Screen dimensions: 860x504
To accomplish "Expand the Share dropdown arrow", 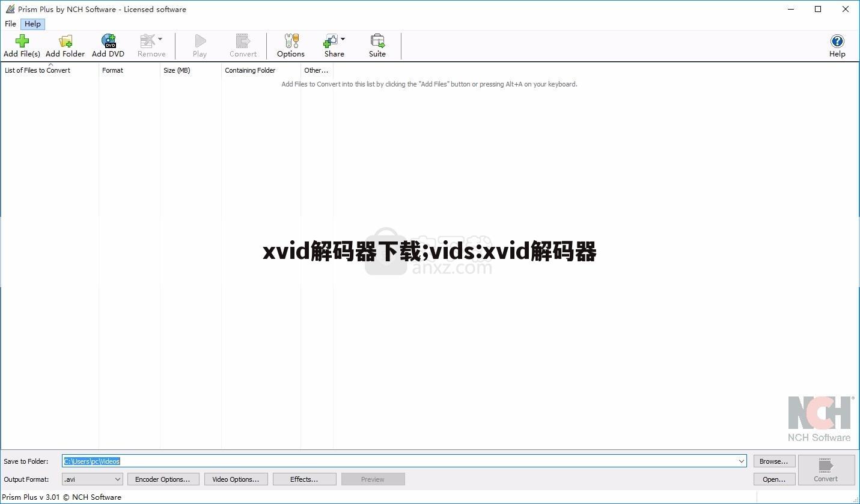I will 343,39.
